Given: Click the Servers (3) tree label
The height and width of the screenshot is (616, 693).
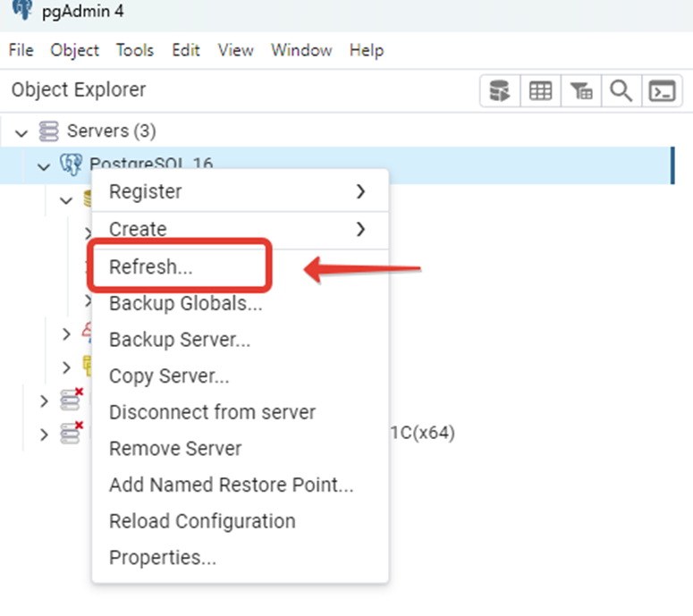Looking at the screenshot, I should point(112,131).
